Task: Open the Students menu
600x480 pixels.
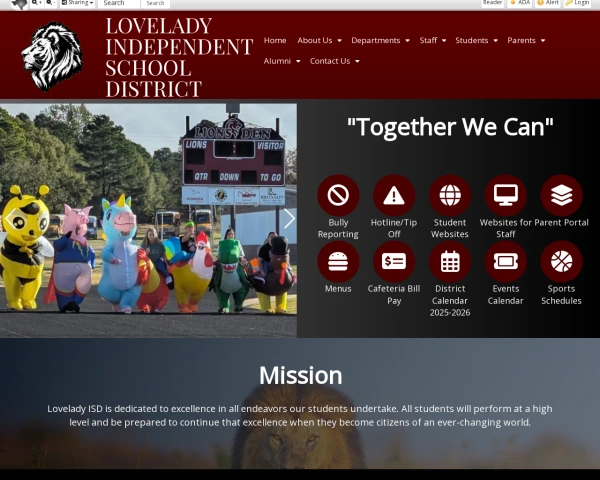Action: pos(476,40)
